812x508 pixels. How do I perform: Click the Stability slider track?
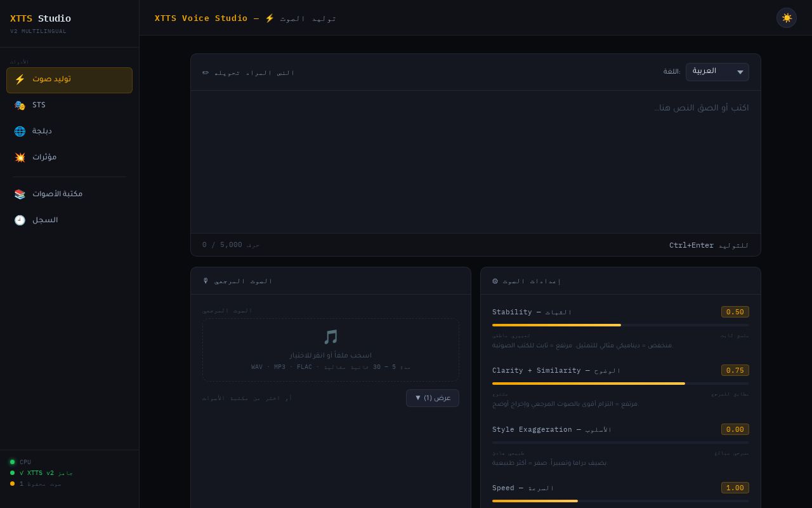point(620,325)
